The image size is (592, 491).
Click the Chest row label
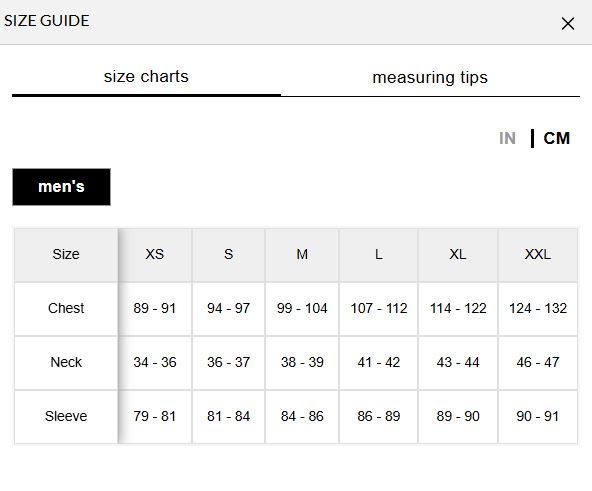click(x=66, y=309)
